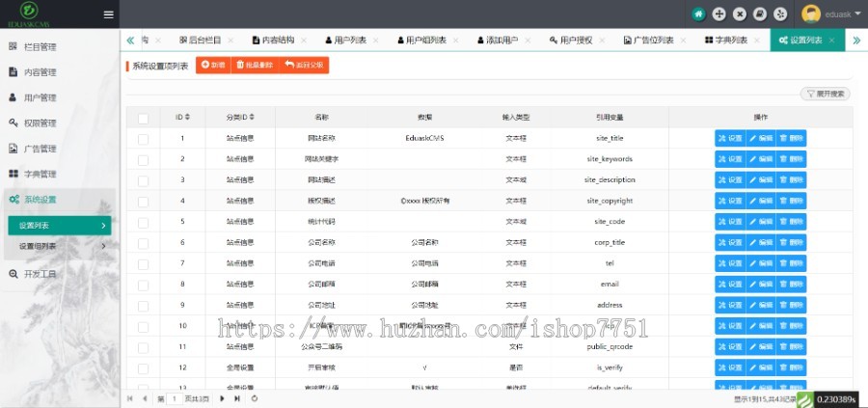Switch to the 用户授权 tab
The height and width of the screenshot is (408, 868).
click(x=571, y=41)
